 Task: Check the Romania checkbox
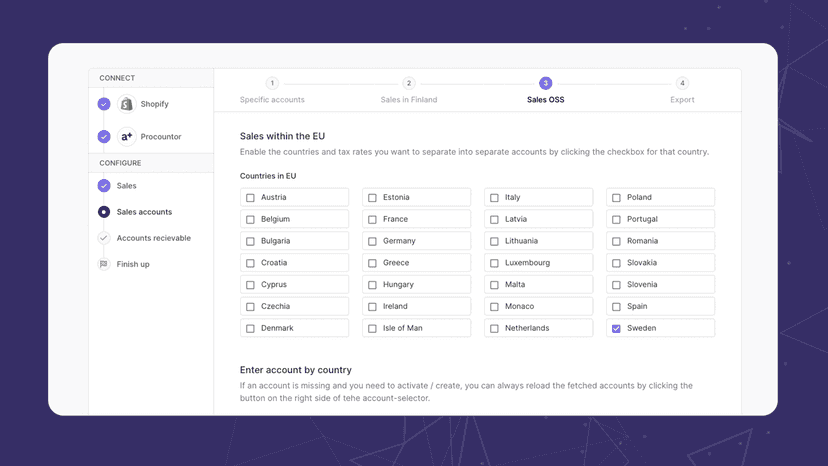click(616, 241)
